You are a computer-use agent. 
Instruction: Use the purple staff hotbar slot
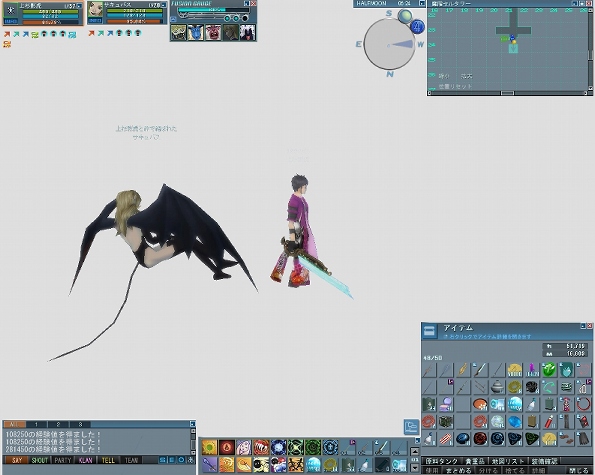coord(209,464)
